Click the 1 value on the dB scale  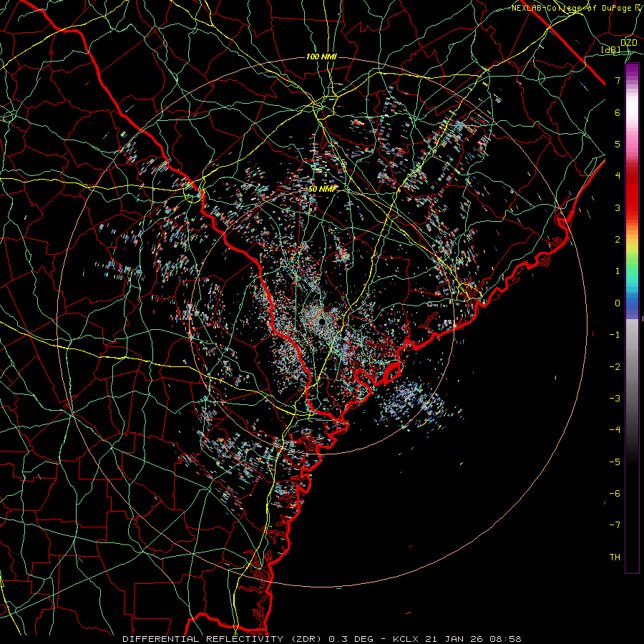pyautogui.click(x=618, y=271)
